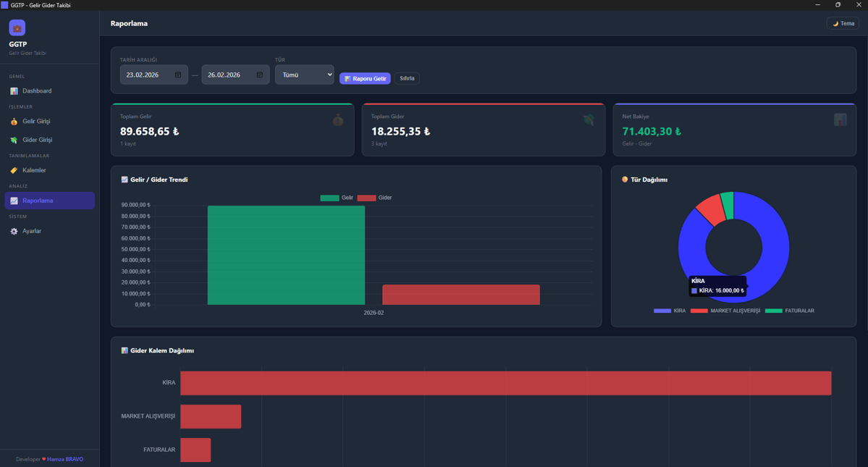The image size is (868, 467).
Task: Click the Gider Girişi cash icon
Action: click(x=14, y=140)
